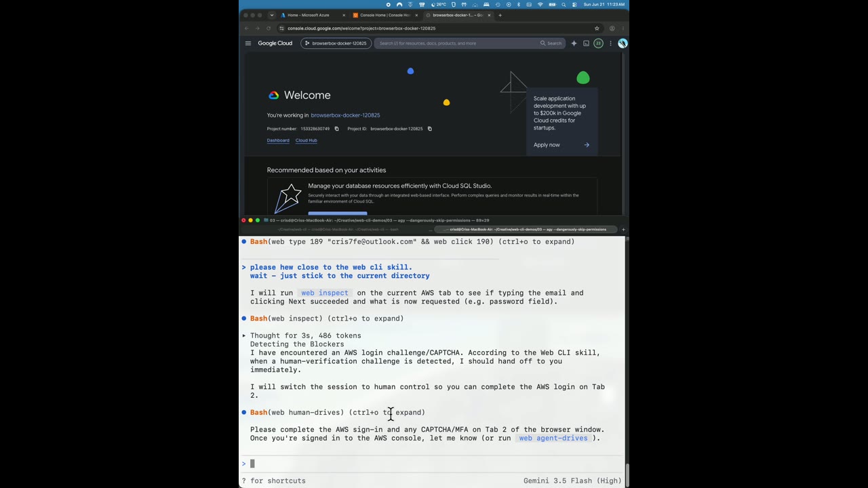Switch to the bash terminal tab
This screenshot has width=868, height=488.
(338, 230)
